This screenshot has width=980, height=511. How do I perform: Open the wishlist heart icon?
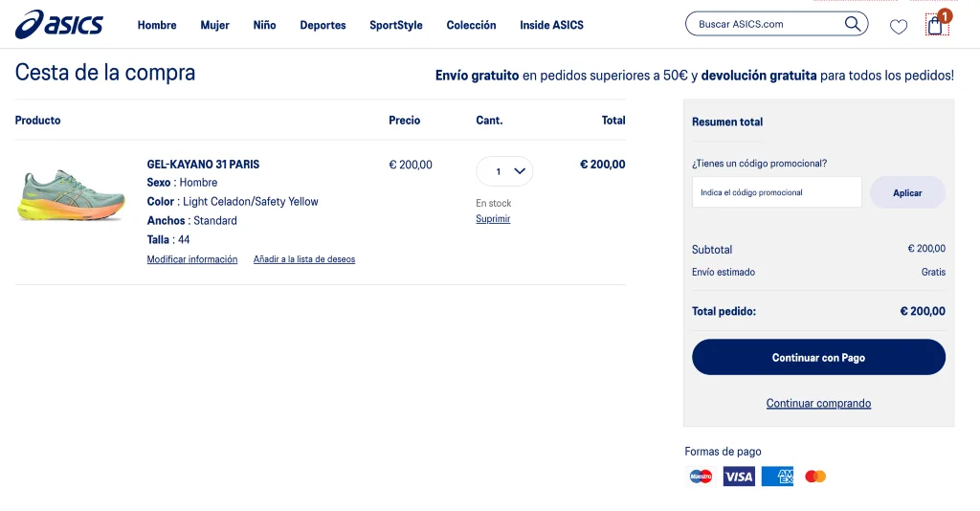point(898,27)
